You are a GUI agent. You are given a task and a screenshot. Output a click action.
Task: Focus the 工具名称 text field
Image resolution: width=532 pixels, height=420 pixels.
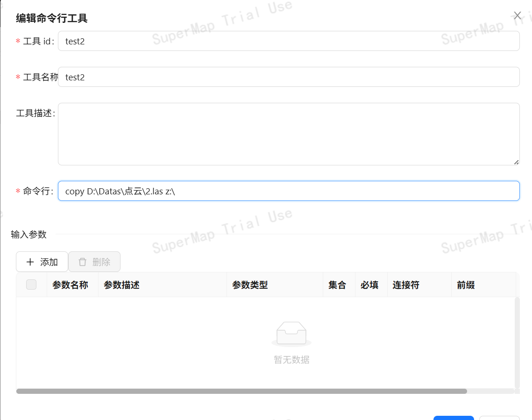tap(288, 77)
